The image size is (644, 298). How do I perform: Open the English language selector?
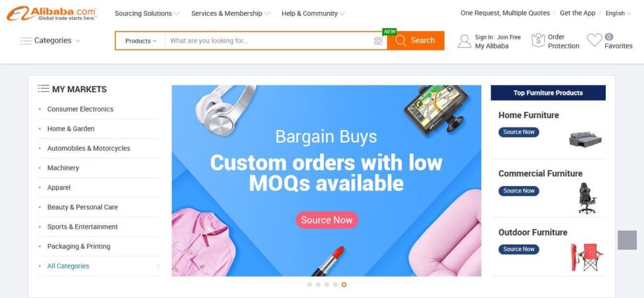pyautogui.click(x=618, y=14)
